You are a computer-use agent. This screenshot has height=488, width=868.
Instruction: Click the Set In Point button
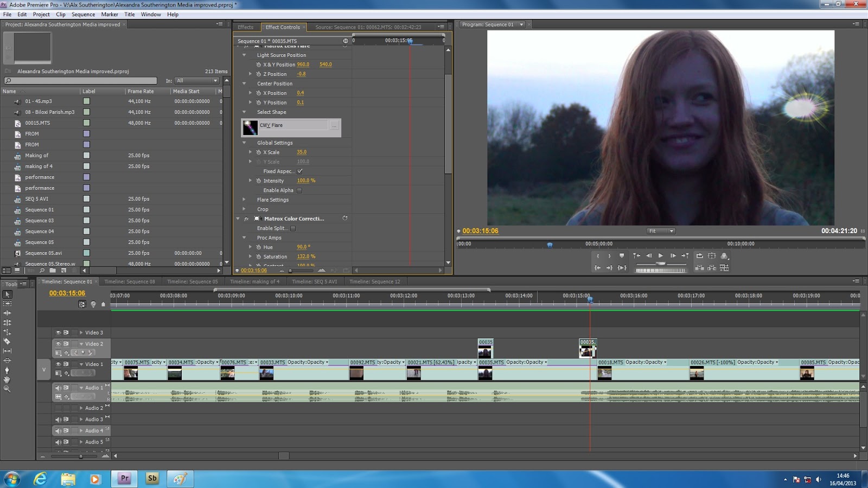598,256
